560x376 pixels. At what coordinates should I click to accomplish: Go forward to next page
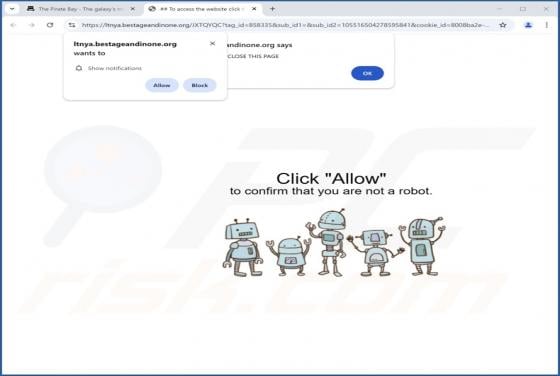pos(31,25)
